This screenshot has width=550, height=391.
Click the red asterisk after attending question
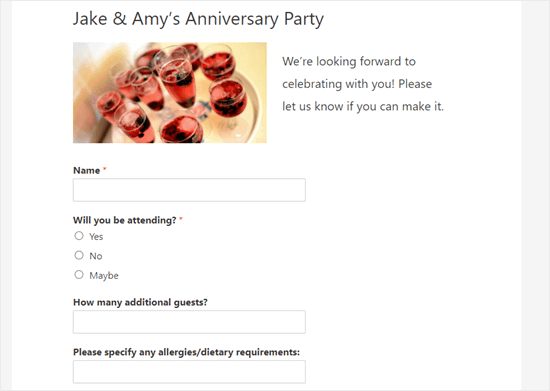[x=181, y=219]
